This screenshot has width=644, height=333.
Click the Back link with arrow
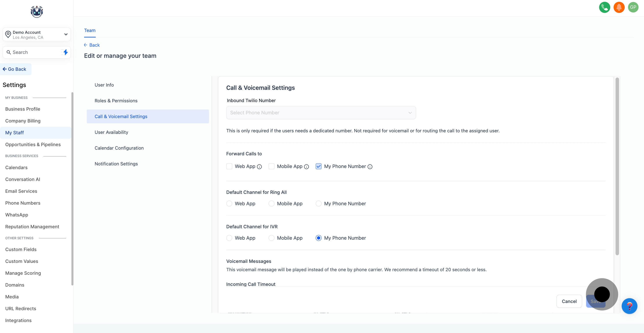(x=92, y=45)
